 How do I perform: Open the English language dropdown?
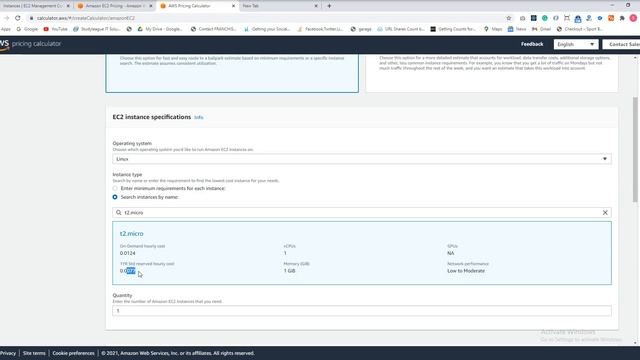click(576, 44)
